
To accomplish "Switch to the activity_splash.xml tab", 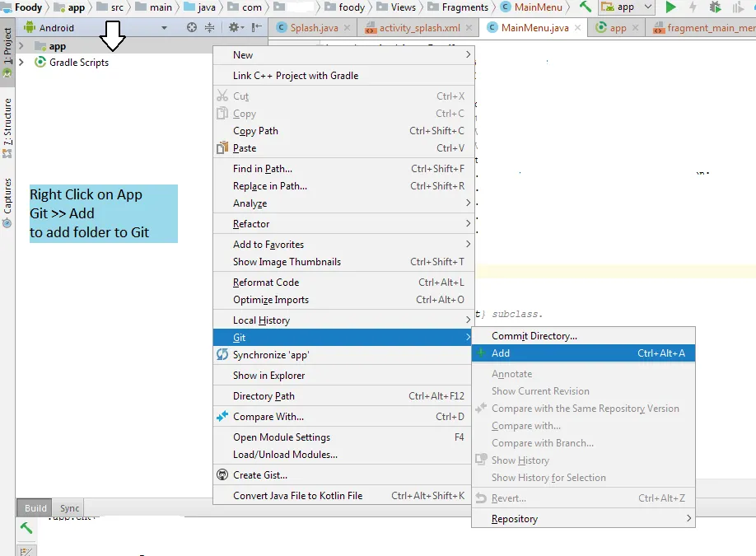I will click(x=418, y=28).
